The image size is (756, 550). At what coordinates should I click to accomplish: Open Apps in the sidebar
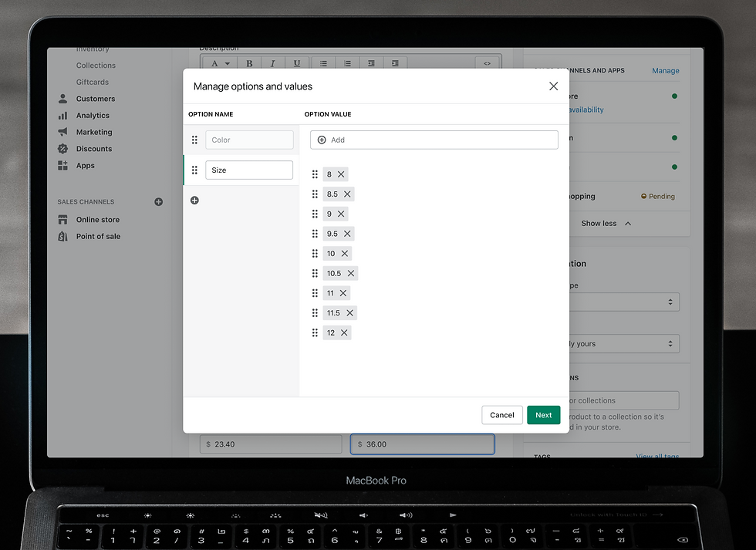pyautogui.click(x=86, y=165)
